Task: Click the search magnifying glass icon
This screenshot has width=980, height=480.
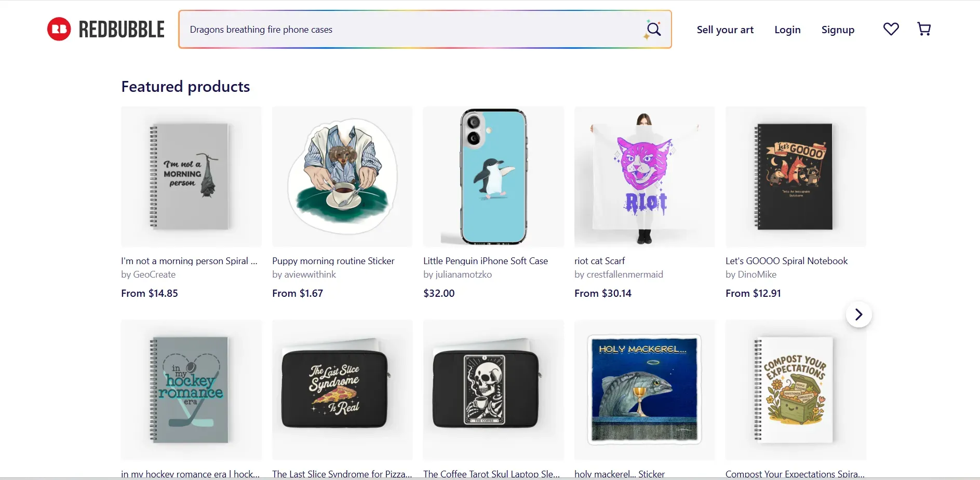Action: coord(653,29)
